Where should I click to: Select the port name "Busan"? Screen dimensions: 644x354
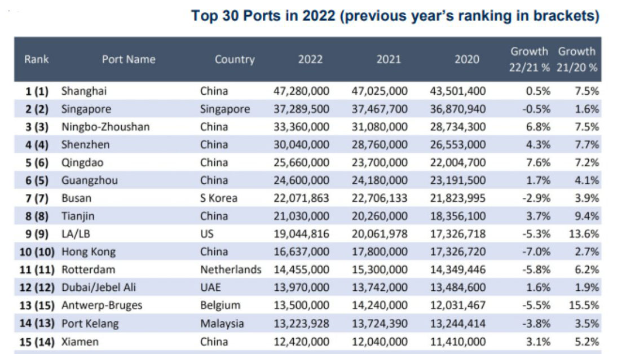[76, 198]
